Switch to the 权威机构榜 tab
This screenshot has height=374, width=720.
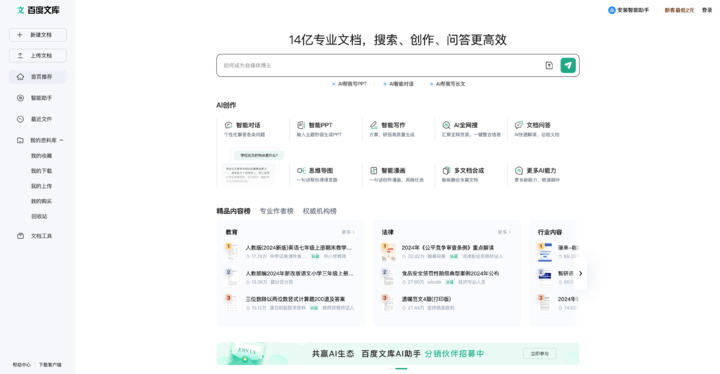[320, 211]
